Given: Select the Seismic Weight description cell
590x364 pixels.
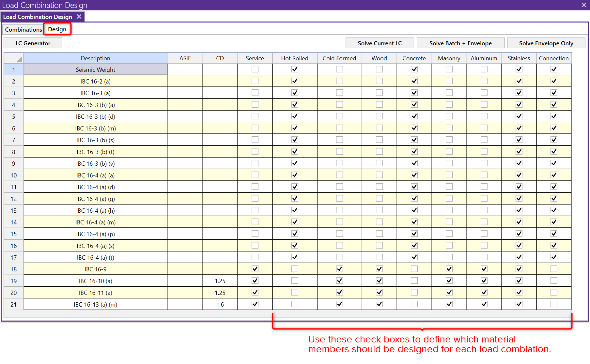Looking at the screenshot, I should pyautogui.click(x=96, y=69).
